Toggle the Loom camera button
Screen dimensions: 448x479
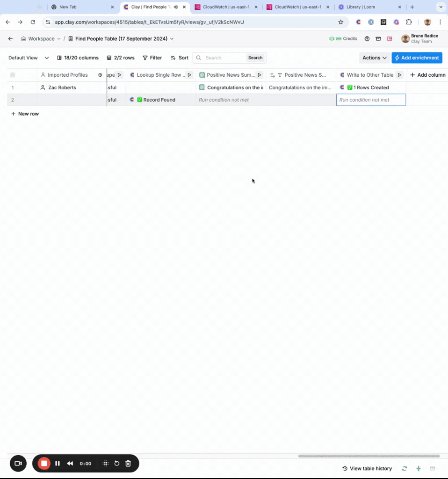point(18,464)
